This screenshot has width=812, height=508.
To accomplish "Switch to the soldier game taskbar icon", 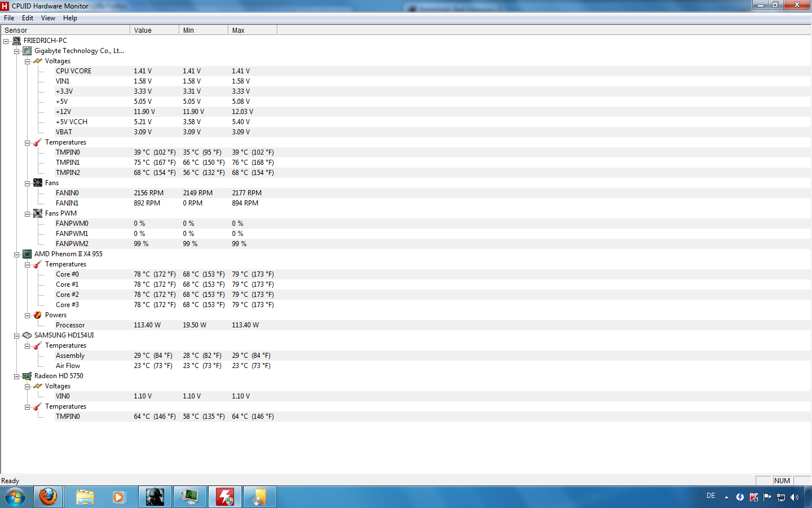I will point(155,497).
